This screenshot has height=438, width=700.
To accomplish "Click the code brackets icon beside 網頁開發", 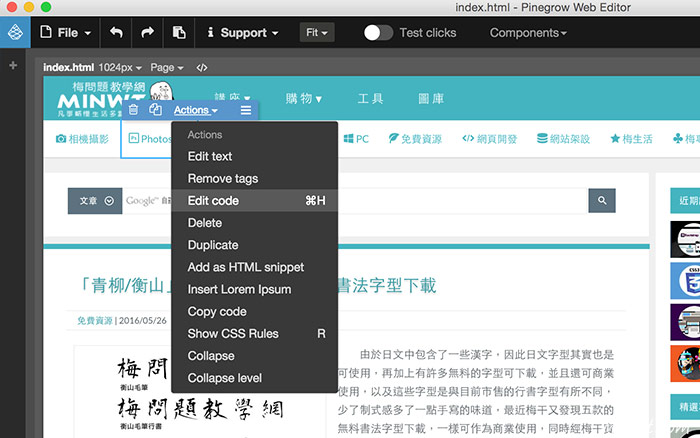I will [x=468, y=138].
